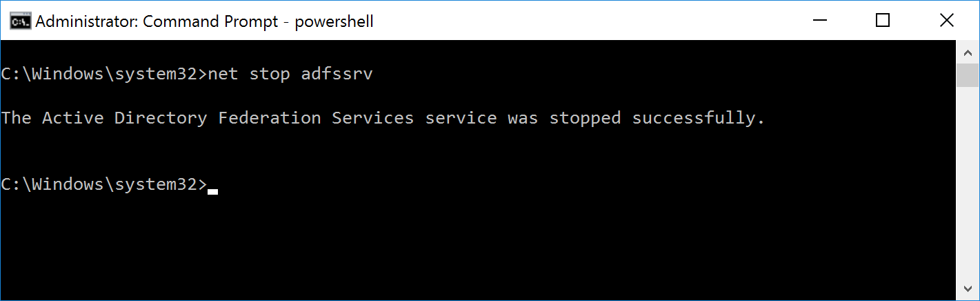Screen dimensions: 980x301
Task: Minimize the Command Prompt window
Action: pos(819,21)
